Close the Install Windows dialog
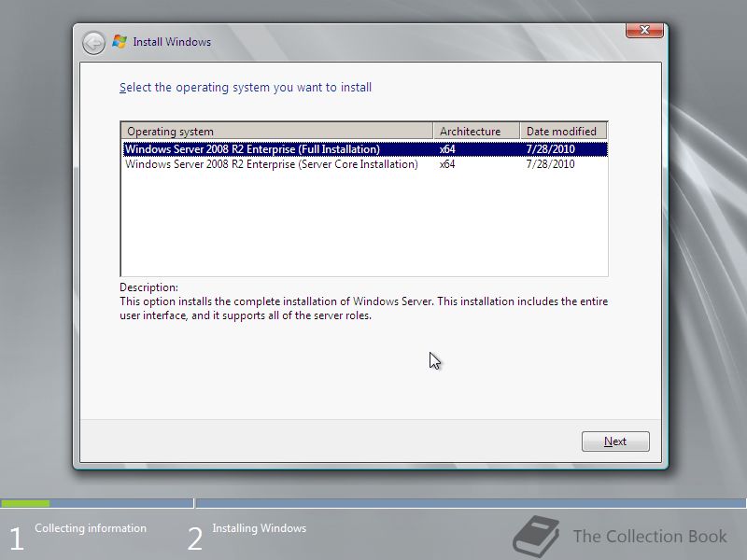The width and height of the screenshot is (747, 560). tap(644, 30)
